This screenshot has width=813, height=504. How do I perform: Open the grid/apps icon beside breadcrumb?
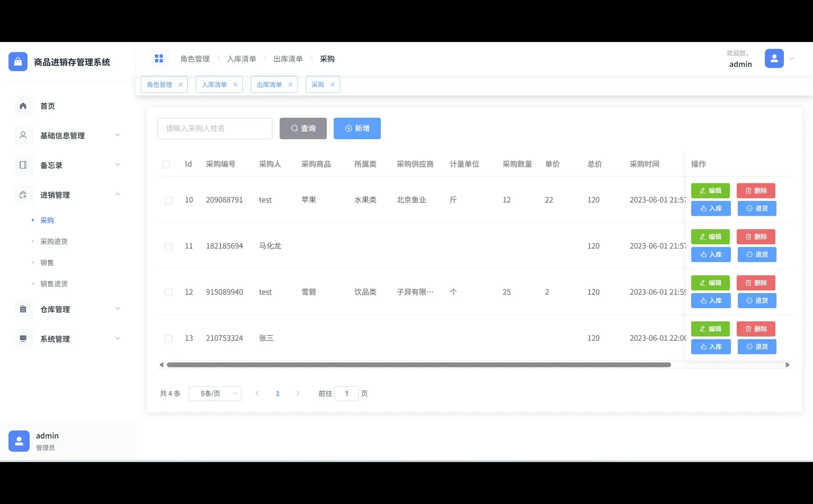[159, 58]
